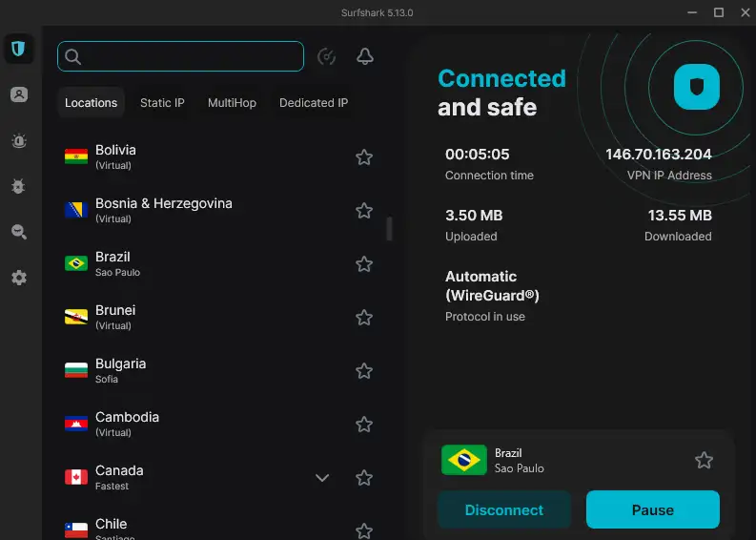Image resolution: width=756 pixels, height=540 pixels.
Task: Click the VPN IP address 146.70.163.204
Action: [658, 154]
